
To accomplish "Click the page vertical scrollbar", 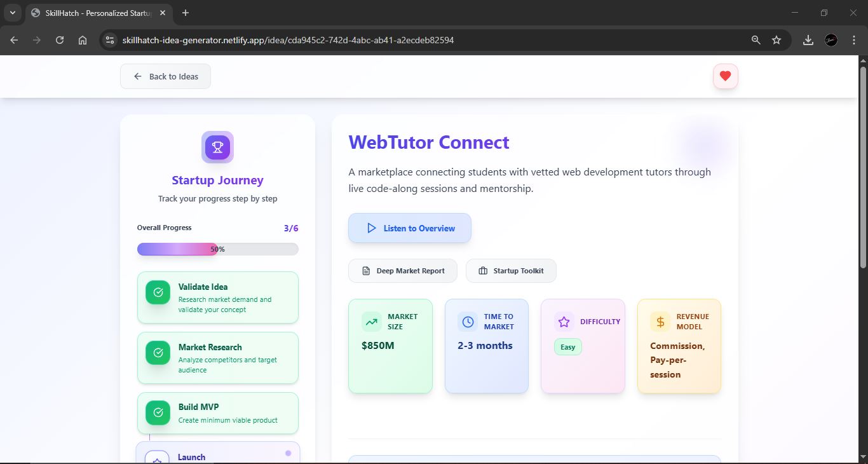I will 863,167.
